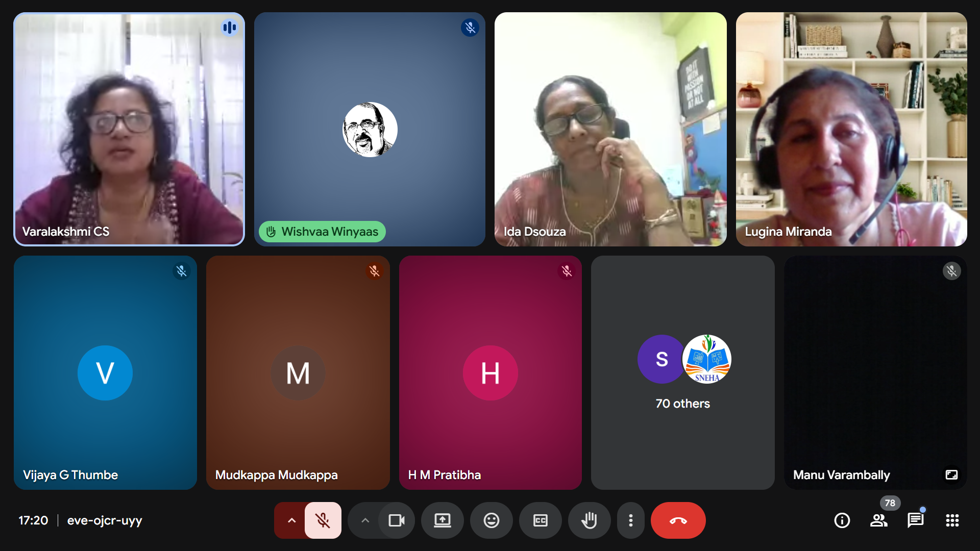Image resolution: width=980 pixels, height=551 pixels.
Task: Open more options three-dot menu
Action: pos(631,520)
